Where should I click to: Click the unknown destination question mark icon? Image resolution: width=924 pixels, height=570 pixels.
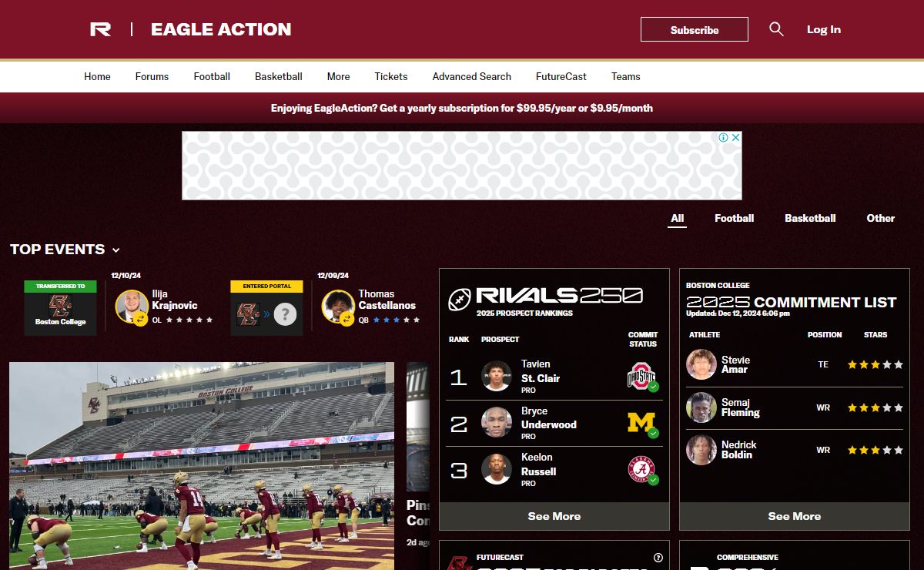click(x=285, y=314)
